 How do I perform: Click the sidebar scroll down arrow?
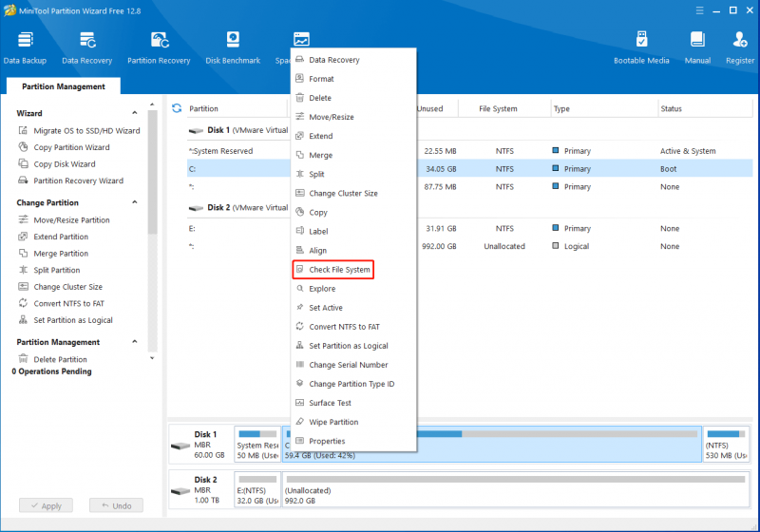pyautogui.click(x=152, y=358)
